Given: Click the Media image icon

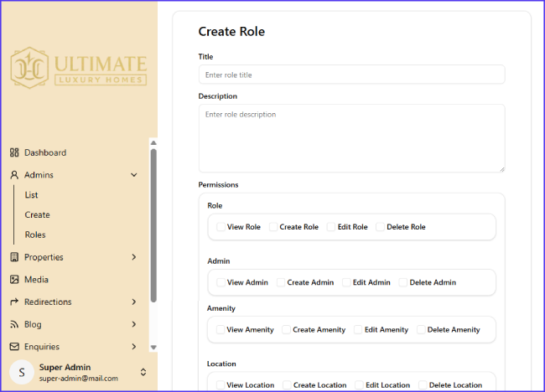Looking at the screenshot, I should 14,280.
